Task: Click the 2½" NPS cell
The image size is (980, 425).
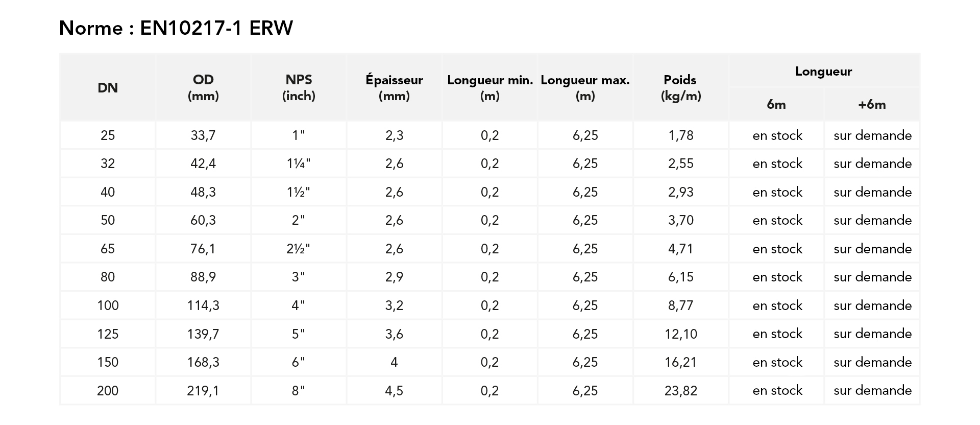Action: 299,249
